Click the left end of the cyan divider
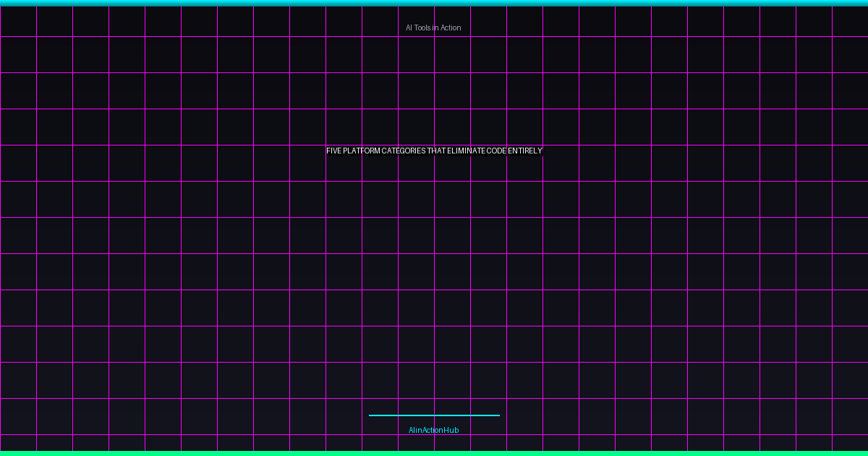This screenshot has width=868, height=456. point(371,415)
